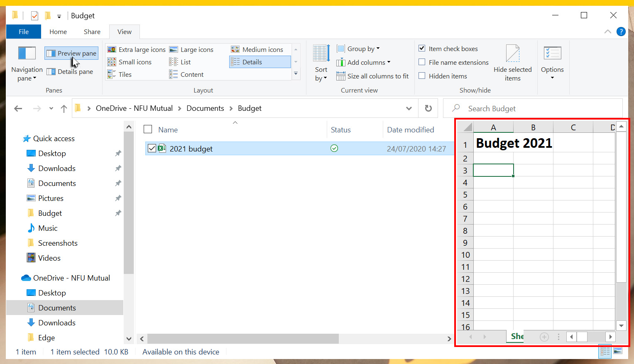Enable Hidden items checkbox
This screenshot has height=364, width=634.
[x=422, y=76]
